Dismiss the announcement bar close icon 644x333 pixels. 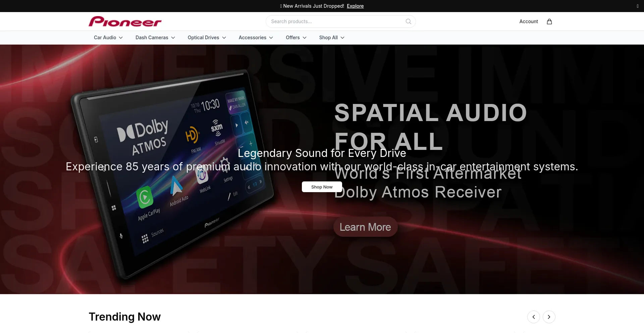tap(638, 6)
